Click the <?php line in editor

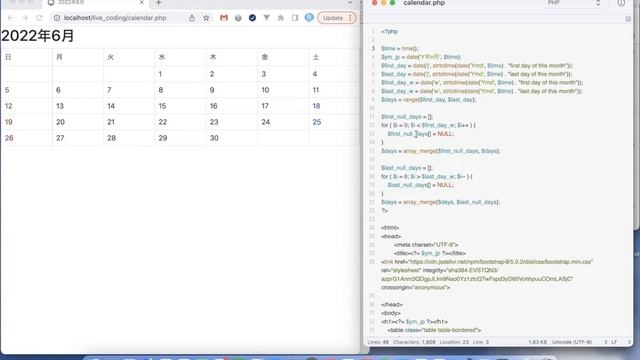(x=389, y=31)
